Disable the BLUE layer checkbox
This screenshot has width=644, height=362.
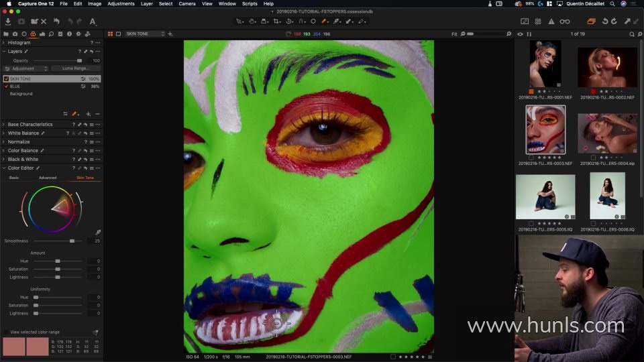point(6,86)
